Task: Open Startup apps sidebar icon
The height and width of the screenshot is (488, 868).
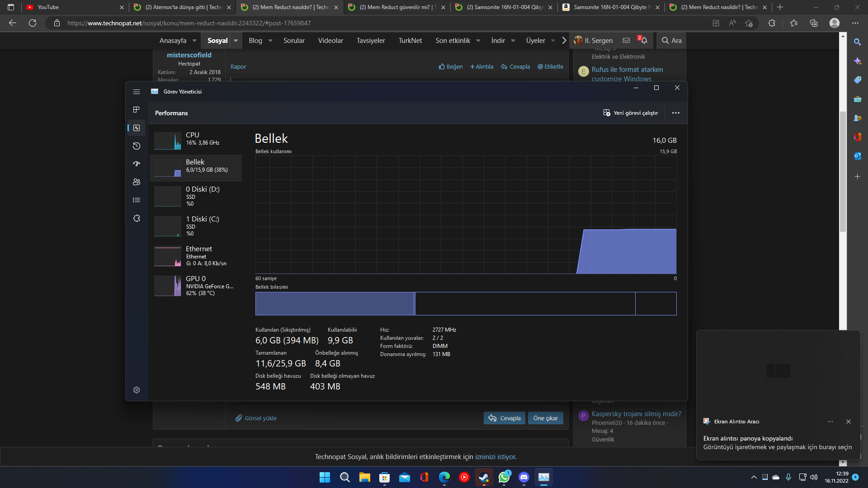Action: (x=136, y=164)
